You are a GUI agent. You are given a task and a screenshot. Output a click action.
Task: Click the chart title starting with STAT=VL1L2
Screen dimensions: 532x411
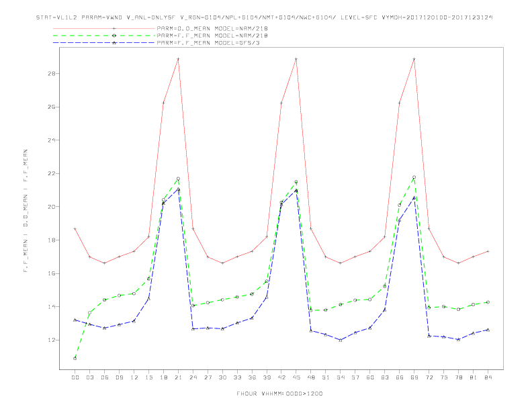tap(264, 17)
